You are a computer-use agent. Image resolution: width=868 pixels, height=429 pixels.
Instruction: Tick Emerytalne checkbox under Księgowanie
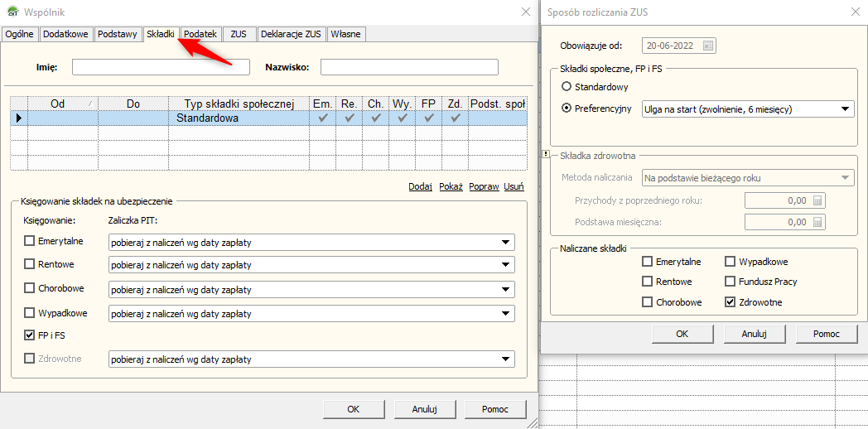tap(29, 241)
